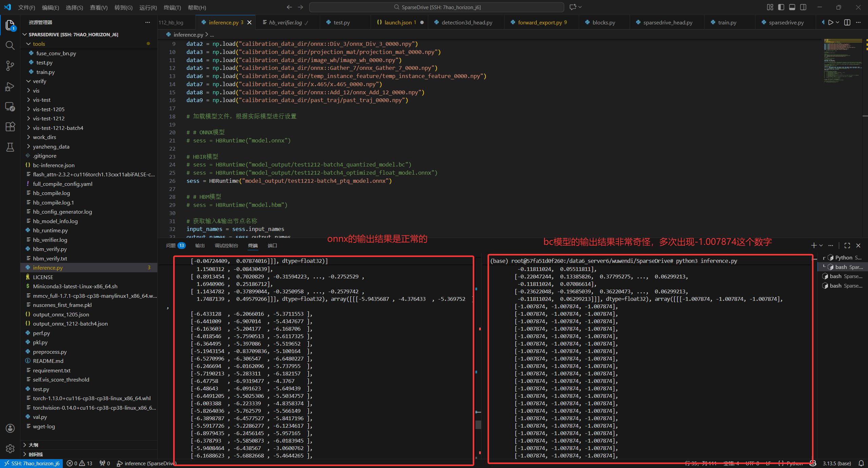This screenshot has height=468, width=868.
Task: Click the Run Python File play icon
Action: click(x=830, y=22)
